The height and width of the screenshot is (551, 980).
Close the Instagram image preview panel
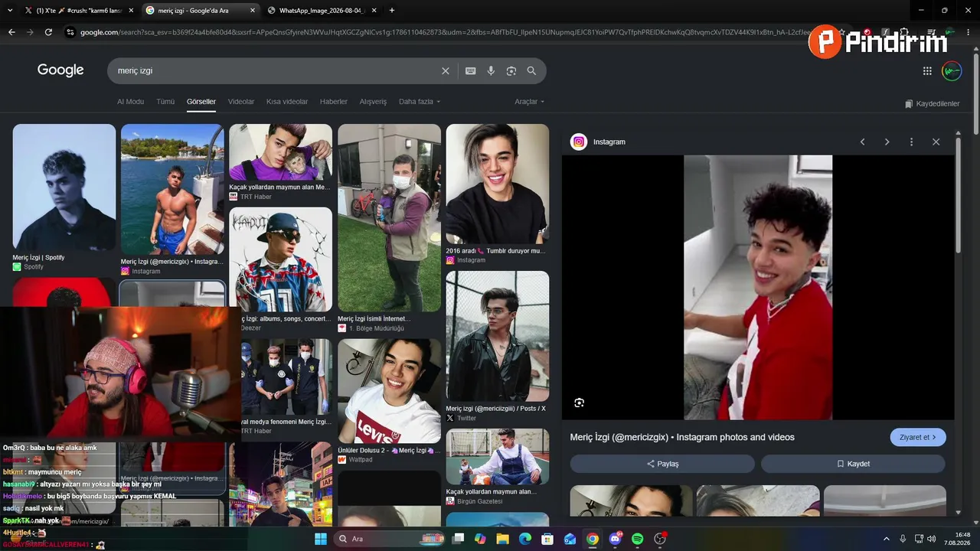click(x=936, y=142)
